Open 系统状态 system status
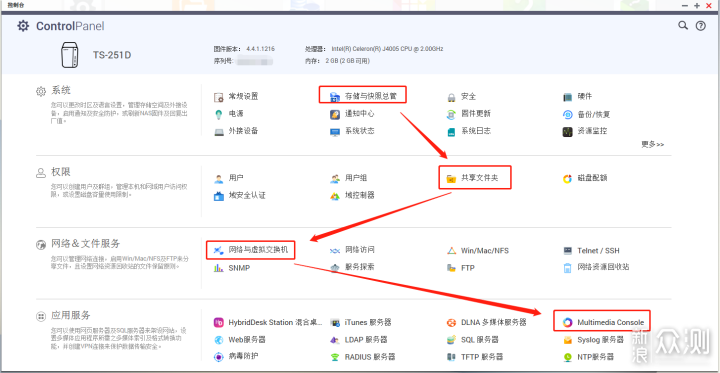The height and width of the screenshot is (373, 720). coord(352,131)
